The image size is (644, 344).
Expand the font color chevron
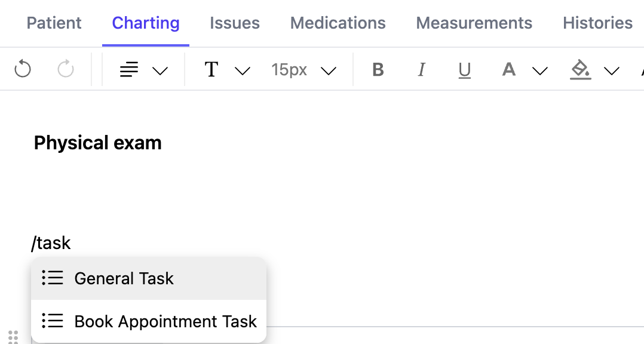(539, 71)
